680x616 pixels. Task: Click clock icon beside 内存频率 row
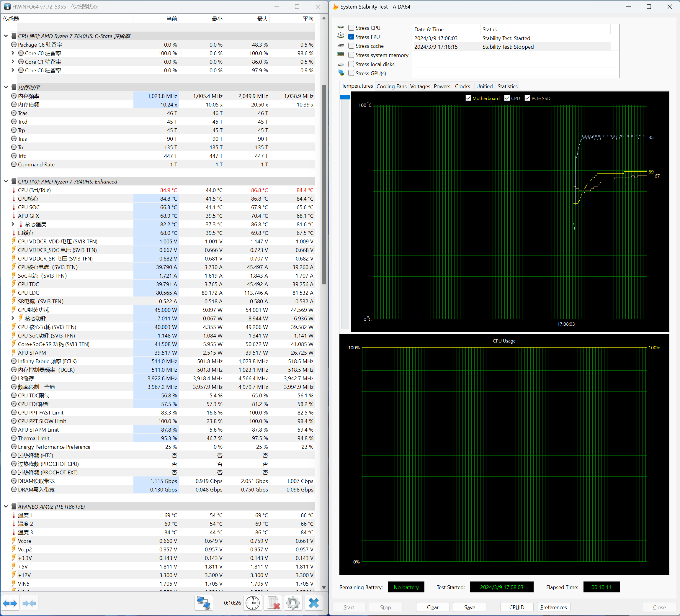(x=14, y=96)
